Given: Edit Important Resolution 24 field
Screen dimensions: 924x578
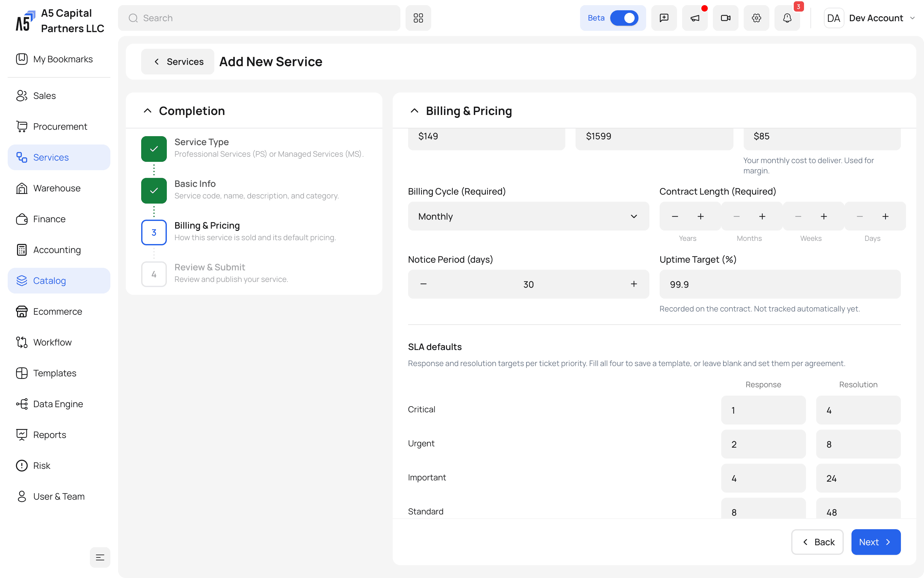Looking at the screenshot, I should pos(858,478).
